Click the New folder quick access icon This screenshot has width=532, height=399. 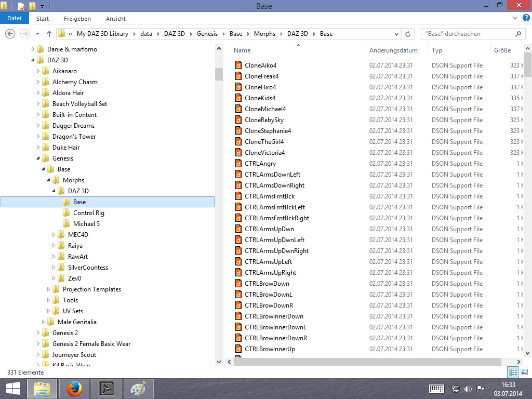point(32,6)
